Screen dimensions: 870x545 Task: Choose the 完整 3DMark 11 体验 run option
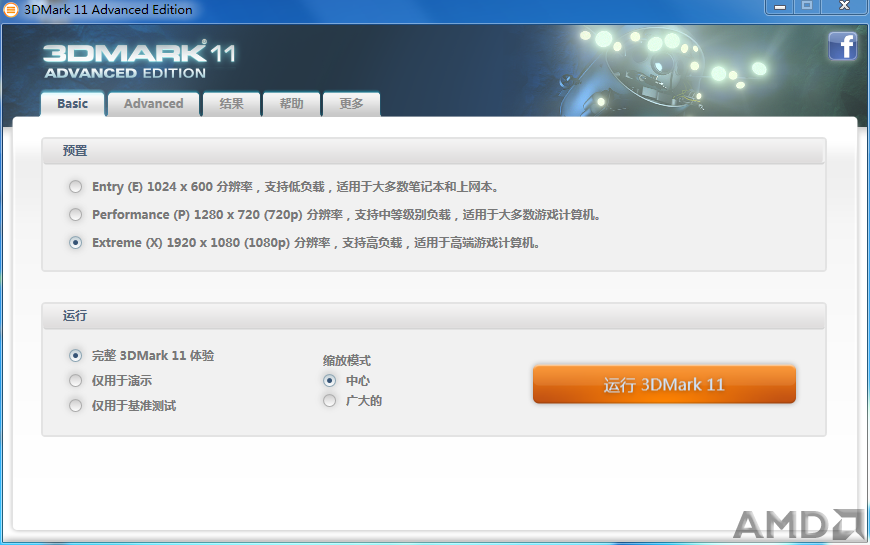point(75,356)
